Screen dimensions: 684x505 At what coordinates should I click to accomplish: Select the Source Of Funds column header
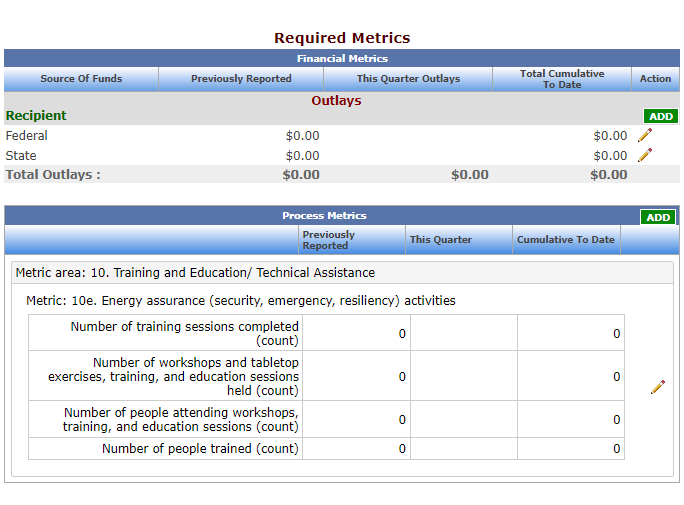tap(81, 79)
